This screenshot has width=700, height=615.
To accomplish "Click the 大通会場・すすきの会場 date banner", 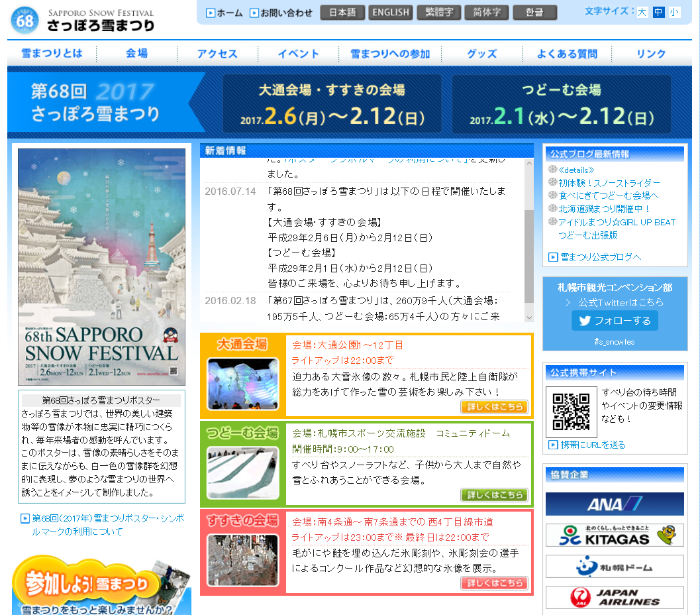I will tap(332, 103).
